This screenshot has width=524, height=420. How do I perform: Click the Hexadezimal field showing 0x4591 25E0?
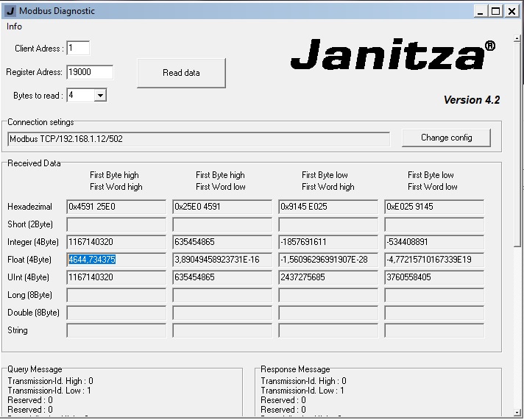point(116,207)
